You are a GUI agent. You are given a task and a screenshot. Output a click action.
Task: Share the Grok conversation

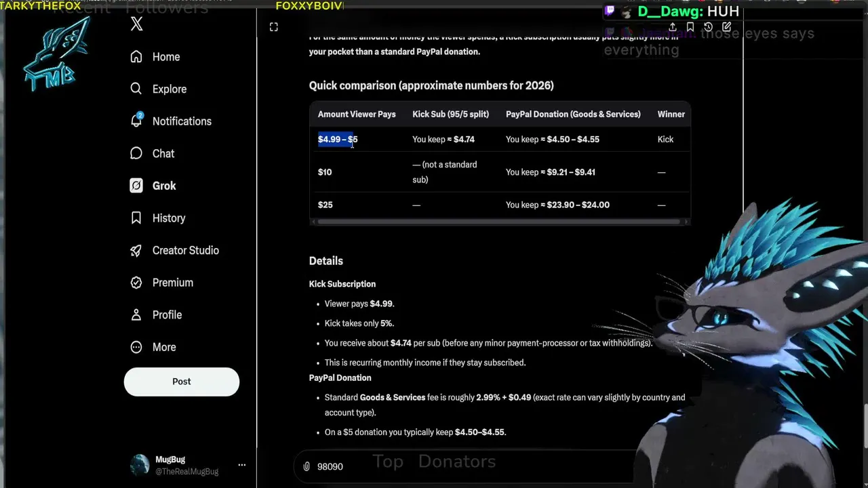click(x=672, y=27)
